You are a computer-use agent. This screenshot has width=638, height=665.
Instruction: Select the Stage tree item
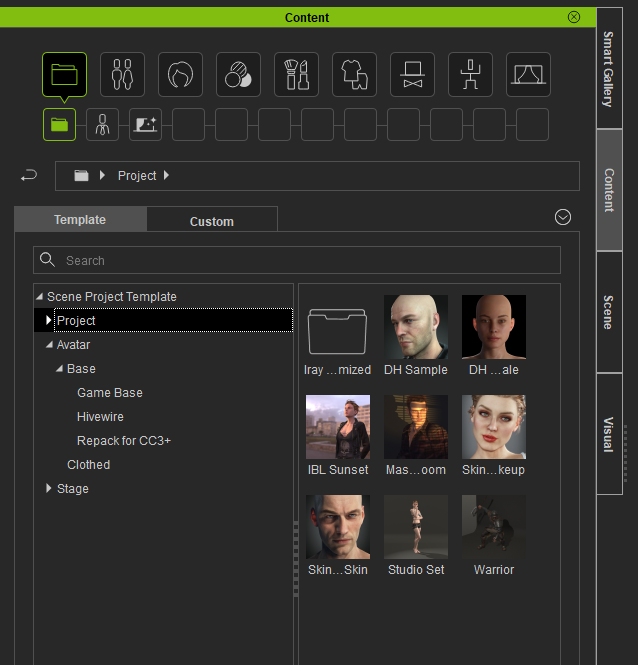(x=73, y=489)
